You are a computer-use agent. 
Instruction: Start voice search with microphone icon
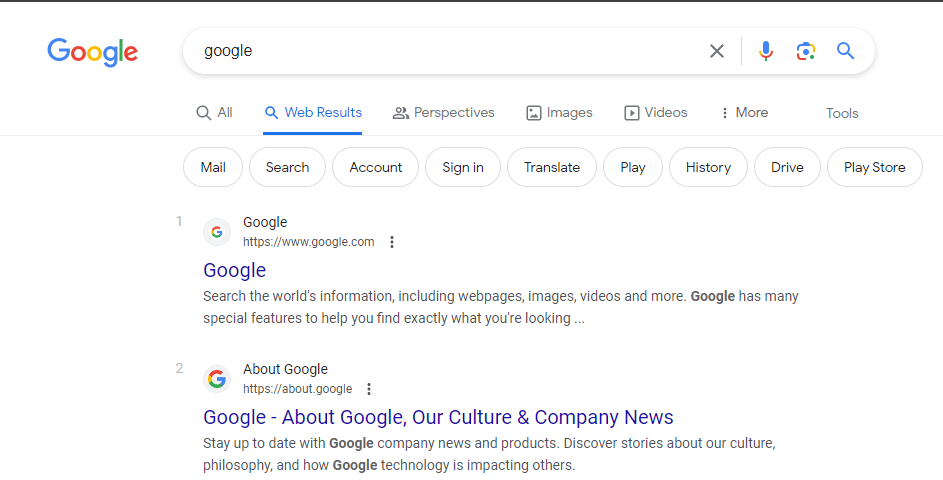coord(766,51)
